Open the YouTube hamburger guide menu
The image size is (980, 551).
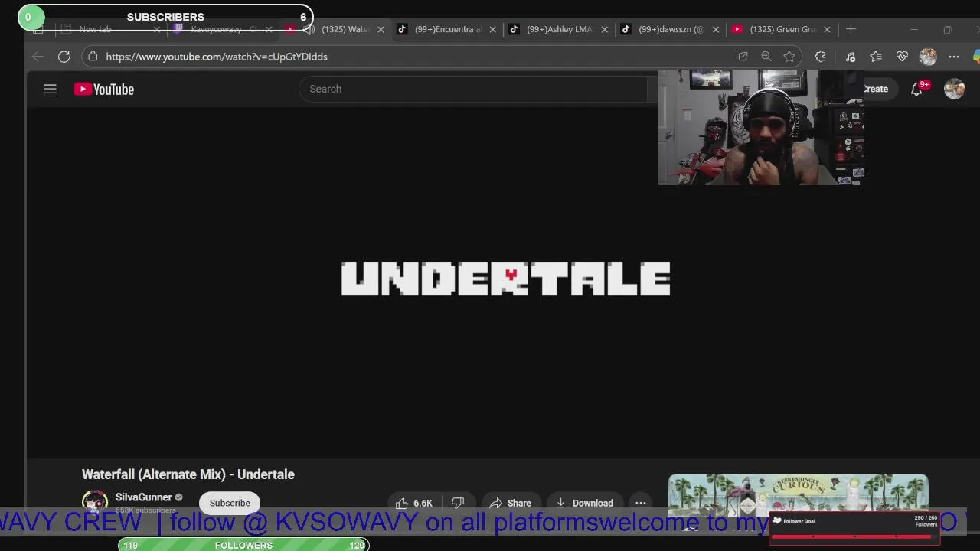[50, 90]
